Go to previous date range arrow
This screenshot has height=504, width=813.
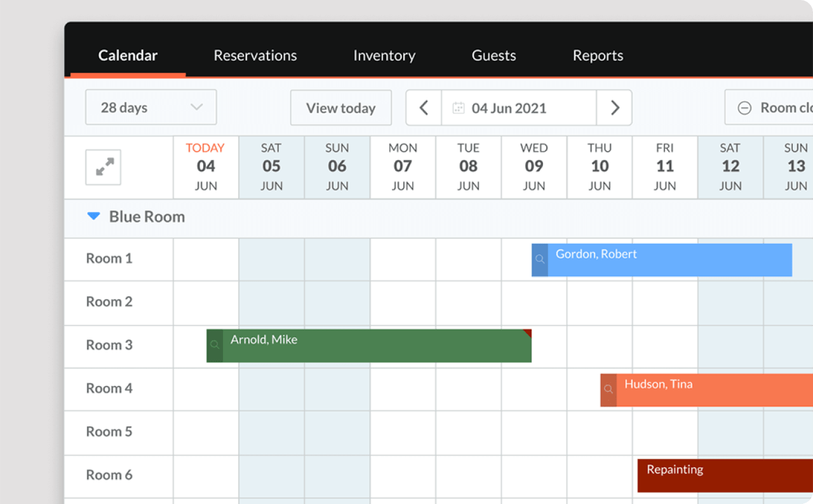click(424, 108)
